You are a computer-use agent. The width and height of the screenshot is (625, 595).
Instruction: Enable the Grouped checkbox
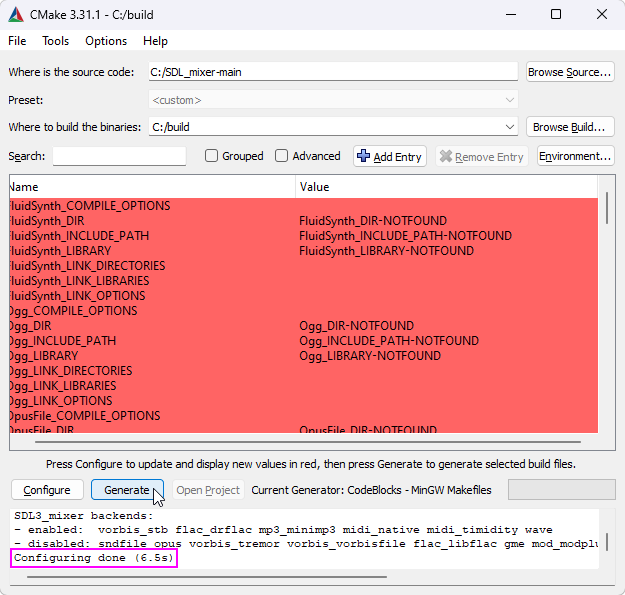pyautogui.click(x=211, y=156)
